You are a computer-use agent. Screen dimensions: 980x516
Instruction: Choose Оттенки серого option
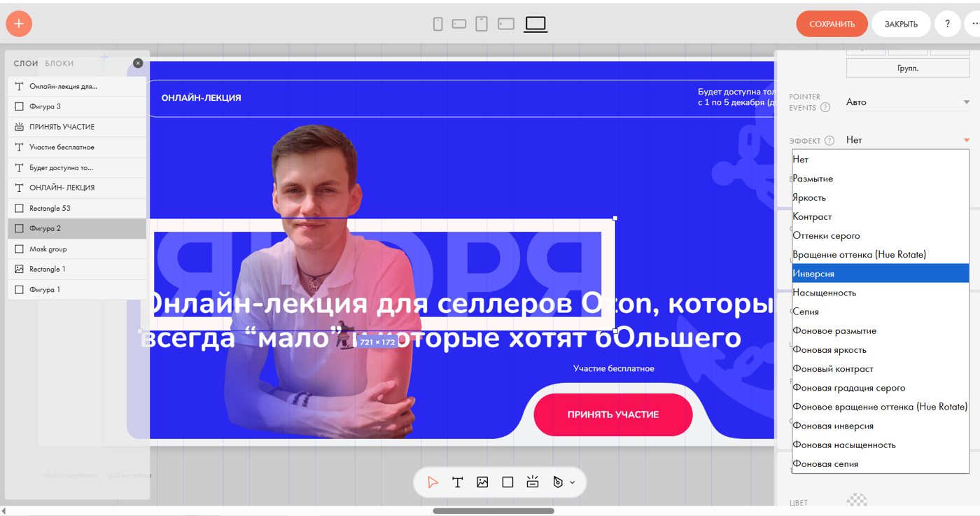pos(881,235)
